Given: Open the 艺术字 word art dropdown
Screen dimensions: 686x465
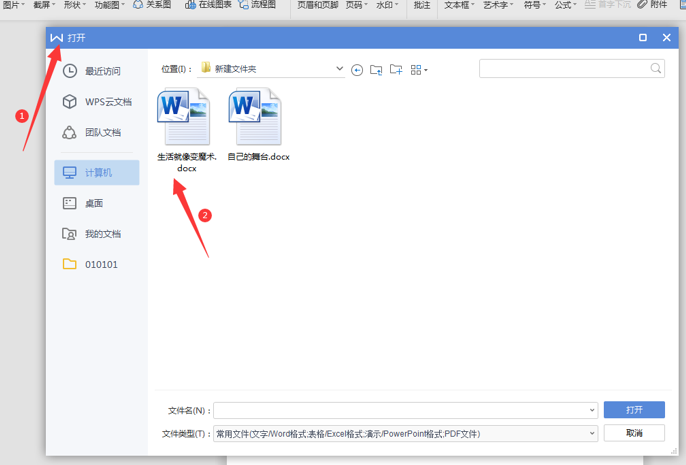Looking at the screenshot, I should click(x=498, y=5).
